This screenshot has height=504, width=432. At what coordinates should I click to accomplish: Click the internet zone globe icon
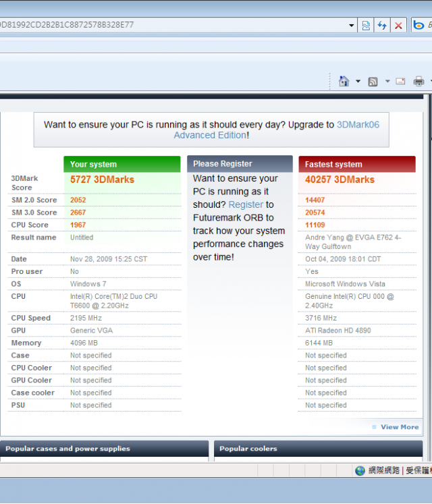[x=360, y=470]
